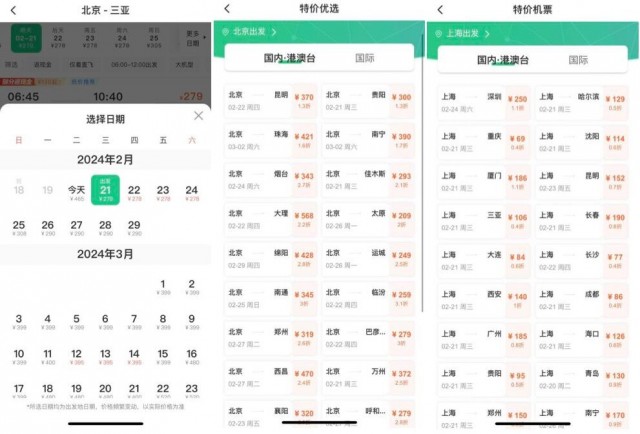The image size is (640, 434).
Task: Expand the 上海出发 departure city chevron
Action: 487,33
